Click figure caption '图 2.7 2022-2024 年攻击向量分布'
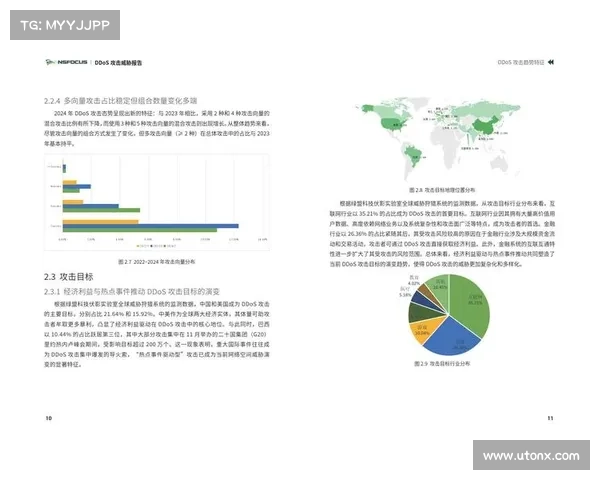The height and width of the screenshot is (480, 600). tap(157, 262)
